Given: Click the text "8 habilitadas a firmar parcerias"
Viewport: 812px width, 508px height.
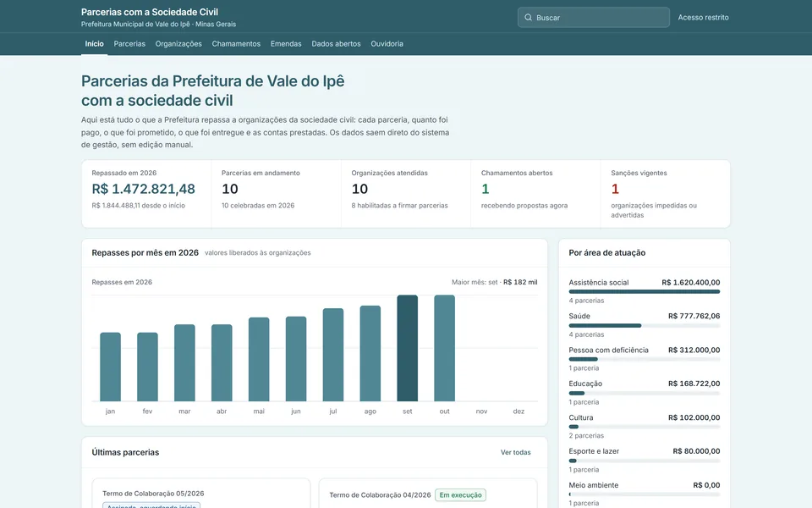Looking at the screenshot, I should pyautogui.click(x=400, y=206).
